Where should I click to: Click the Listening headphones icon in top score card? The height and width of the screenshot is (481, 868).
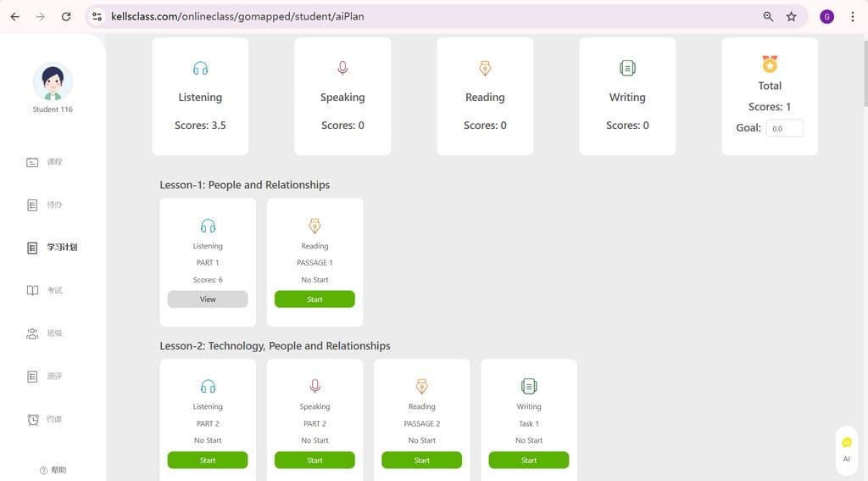coord(200,69)
